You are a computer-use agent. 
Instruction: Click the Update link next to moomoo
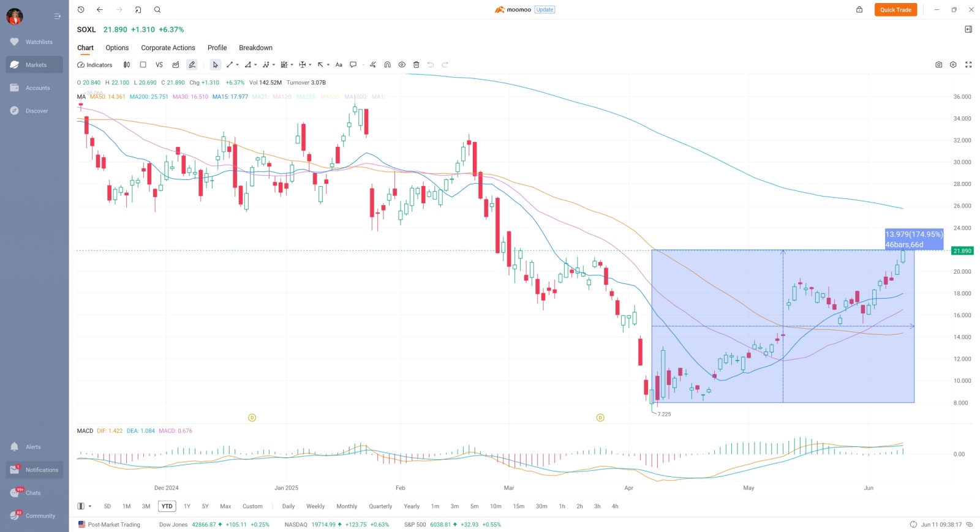point(545,10)
